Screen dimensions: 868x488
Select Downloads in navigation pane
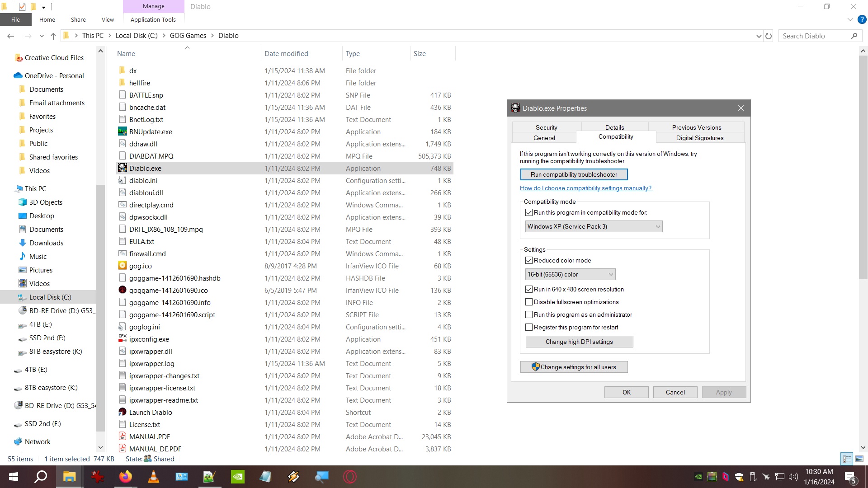(x=46, y=243)
